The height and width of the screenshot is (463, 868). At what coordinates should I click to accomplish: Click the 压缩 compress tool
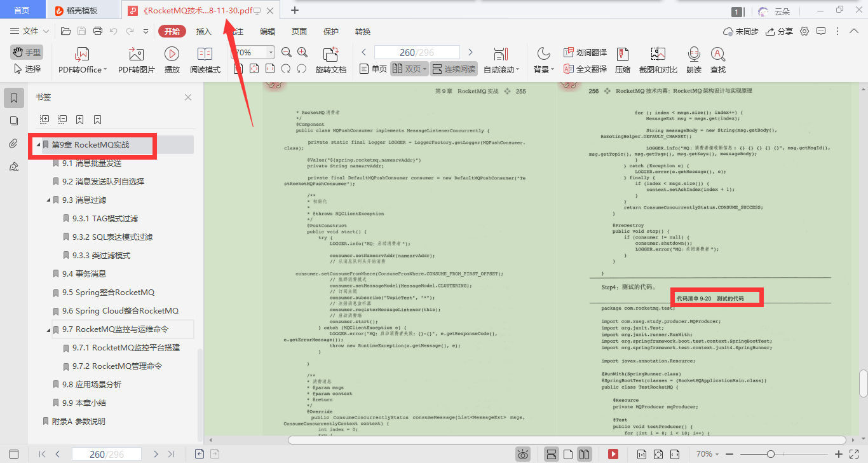tap(623, 61)
